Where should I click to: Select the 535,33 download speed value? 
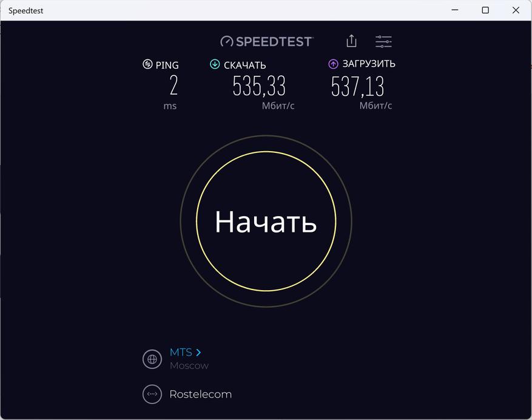click(x=259, y=86)
